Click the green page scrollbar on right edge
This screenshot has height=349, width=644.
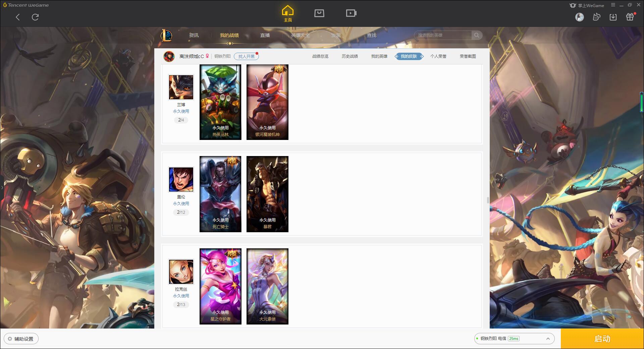click(x=642, y=102)
